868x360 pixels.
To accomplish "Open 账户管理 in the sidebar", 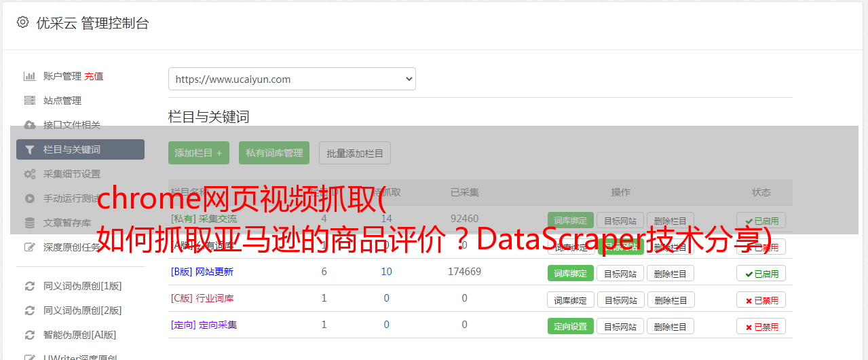I will coord(62,76).
